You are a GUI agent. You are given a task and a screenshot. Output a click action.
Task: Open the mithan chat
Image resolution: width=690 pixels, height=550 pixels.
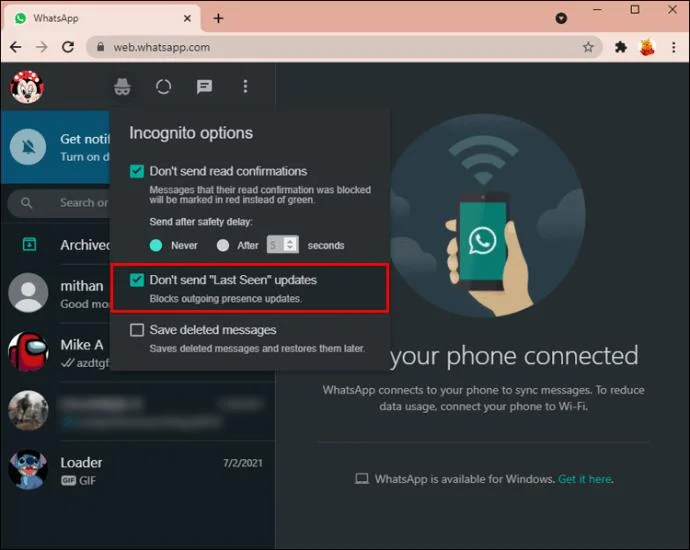click(55, 293)
